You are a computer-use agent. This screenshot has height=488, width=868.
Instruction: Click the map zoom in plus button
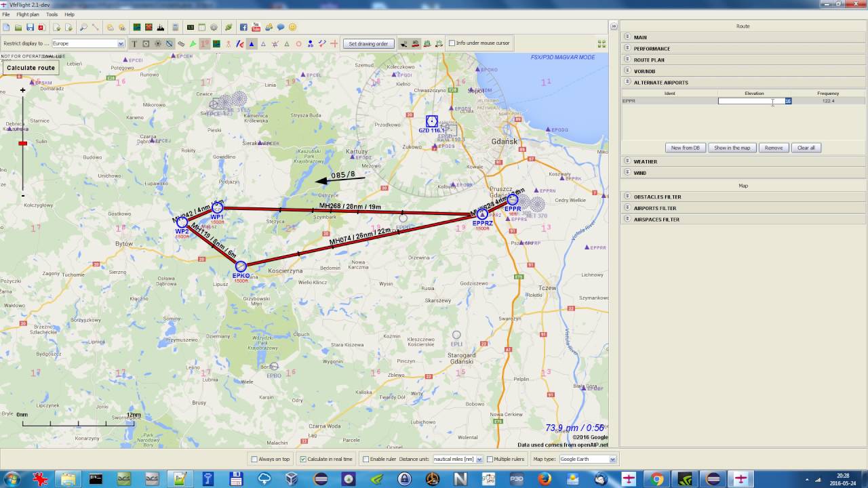coord(22,89)
